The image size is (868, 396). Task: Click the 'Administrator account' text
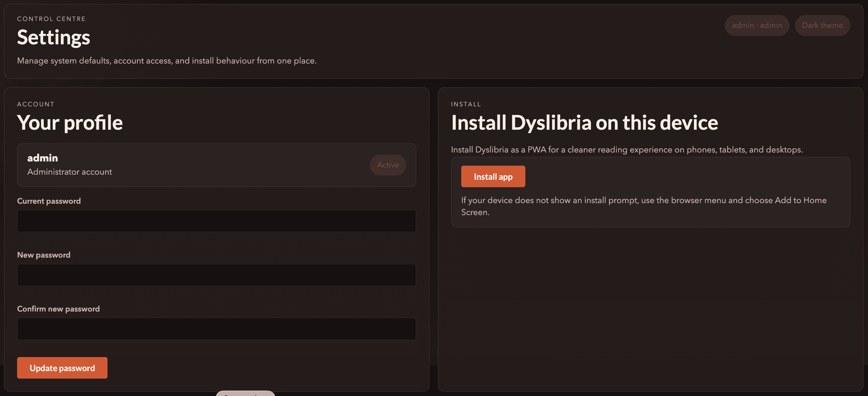click(x=69, y=172)
